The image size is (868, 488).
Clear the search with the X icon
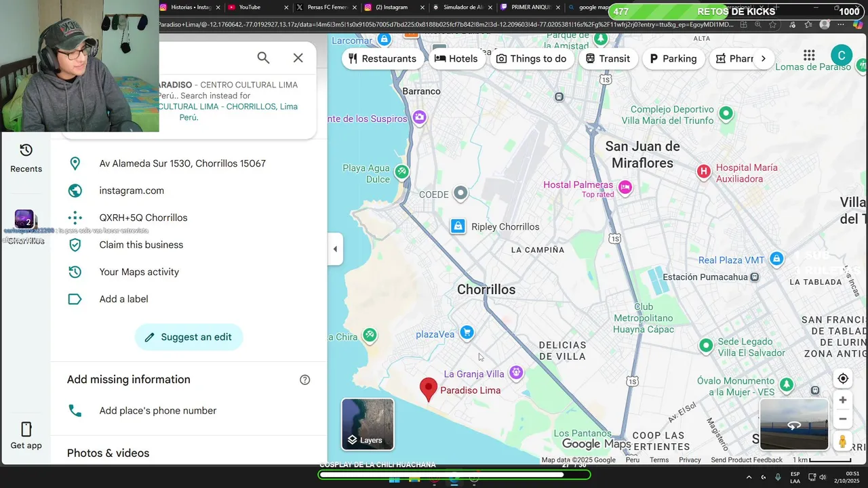(298, 58)
